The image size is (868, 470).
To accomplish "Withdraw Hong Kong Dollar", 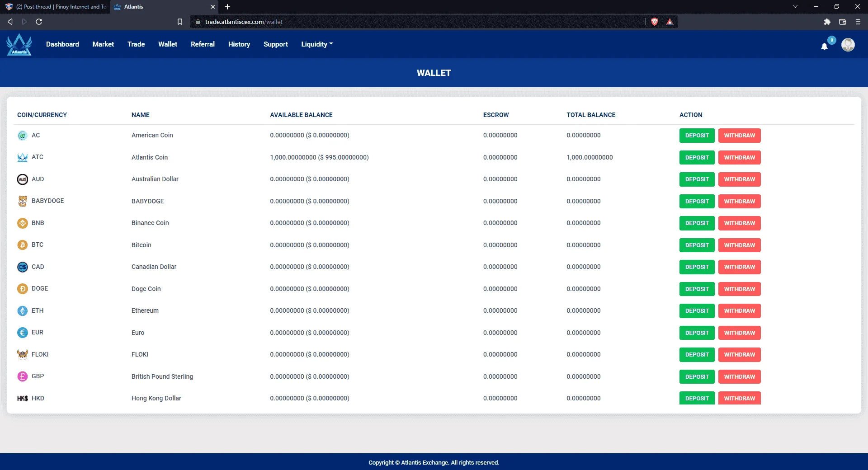I will pyautogui.click(x=739, y=398).
